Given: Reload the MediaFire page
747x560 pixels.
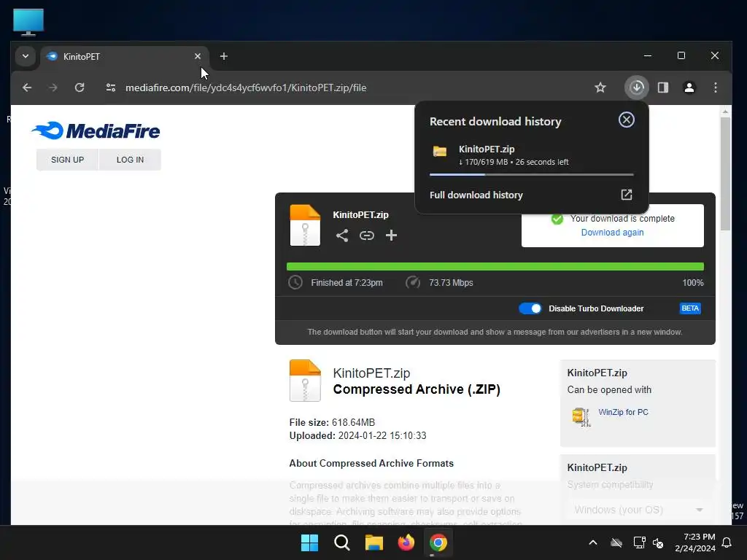Looking at the screenshot, I should pos(79,87).
